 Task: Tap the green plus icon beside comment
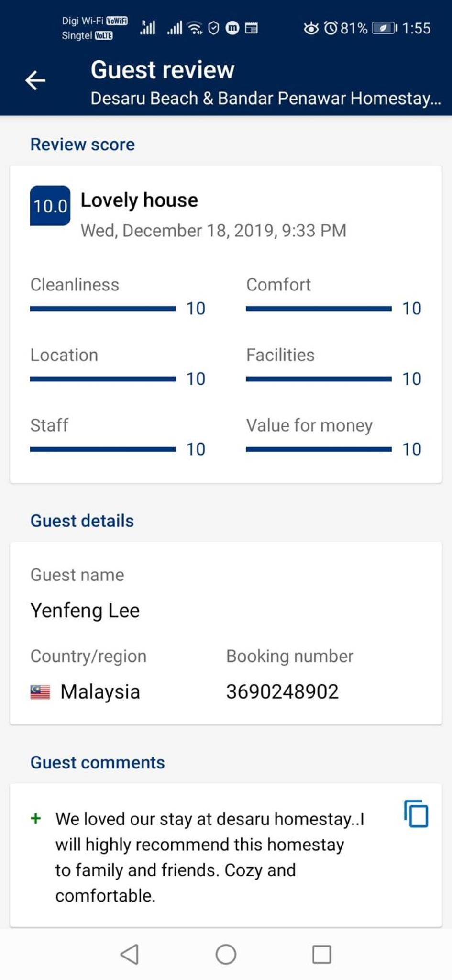point(36,819)
